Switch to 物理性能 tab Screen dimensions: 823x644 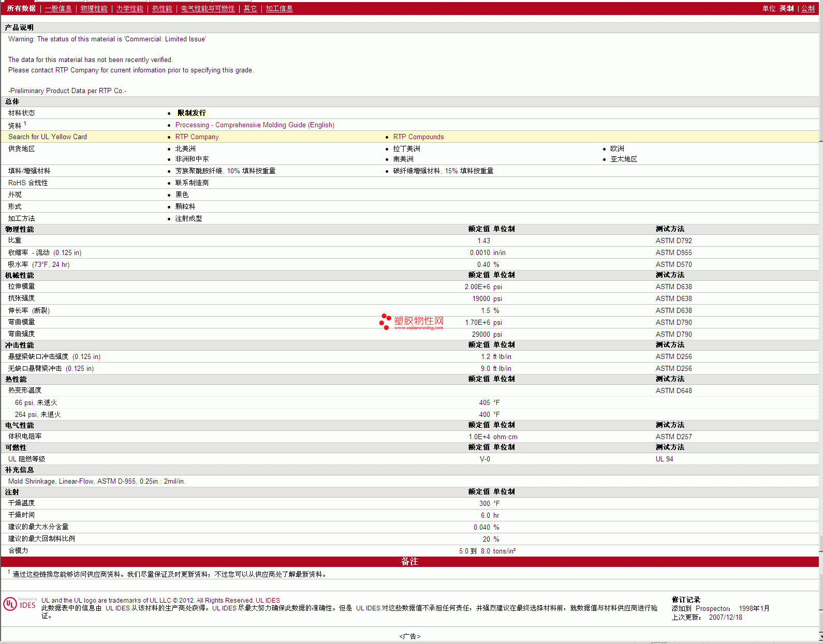[94, 9]
